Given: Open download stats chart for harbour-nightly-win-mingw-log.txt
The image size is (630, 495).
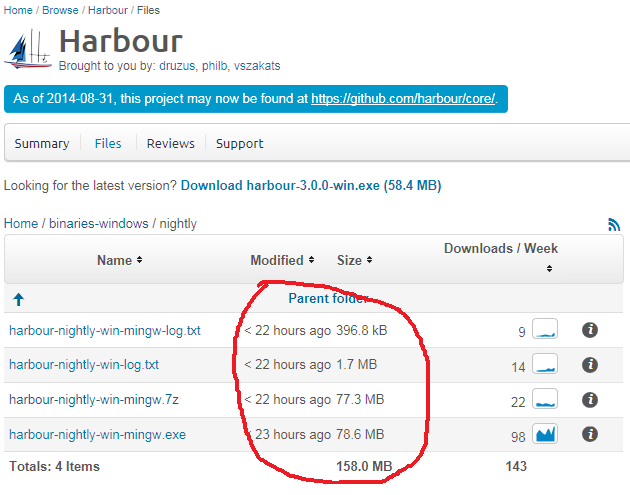Looking at the screenshot, I should pyautogui.click(x=545, y=329).
